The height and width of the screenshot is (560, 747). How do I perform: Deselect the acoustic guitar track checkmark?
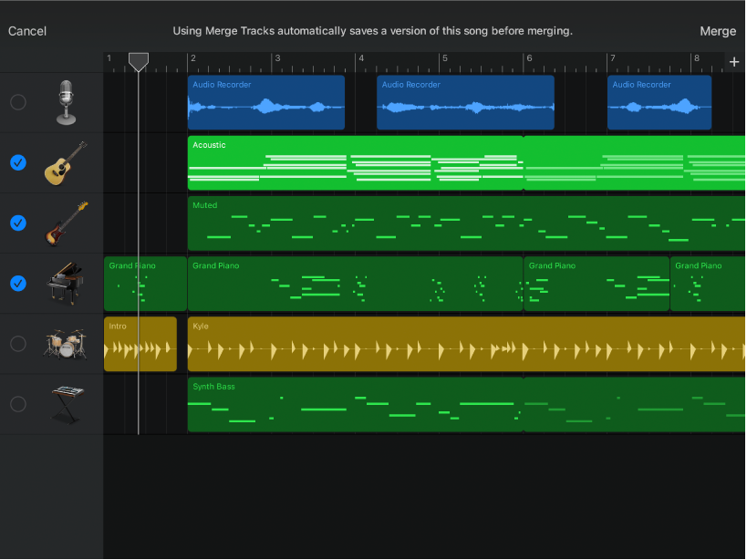17,162
